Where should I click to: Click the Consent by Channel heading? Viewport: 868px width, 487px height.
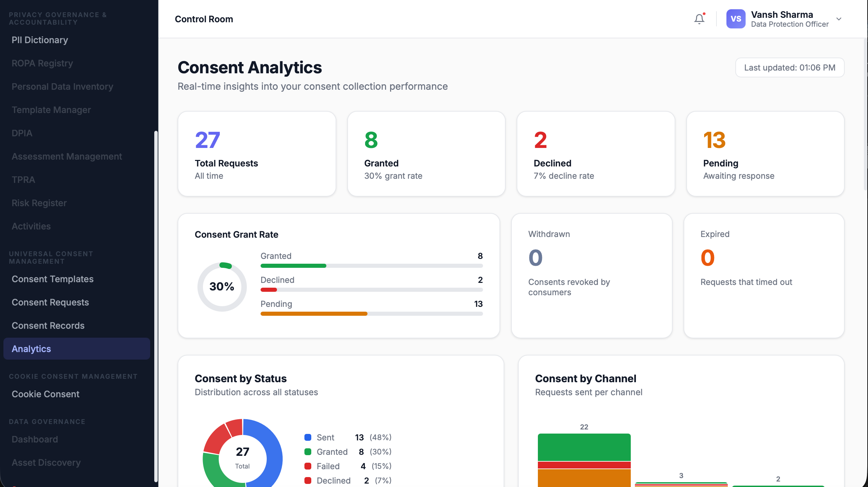(586, 378)
